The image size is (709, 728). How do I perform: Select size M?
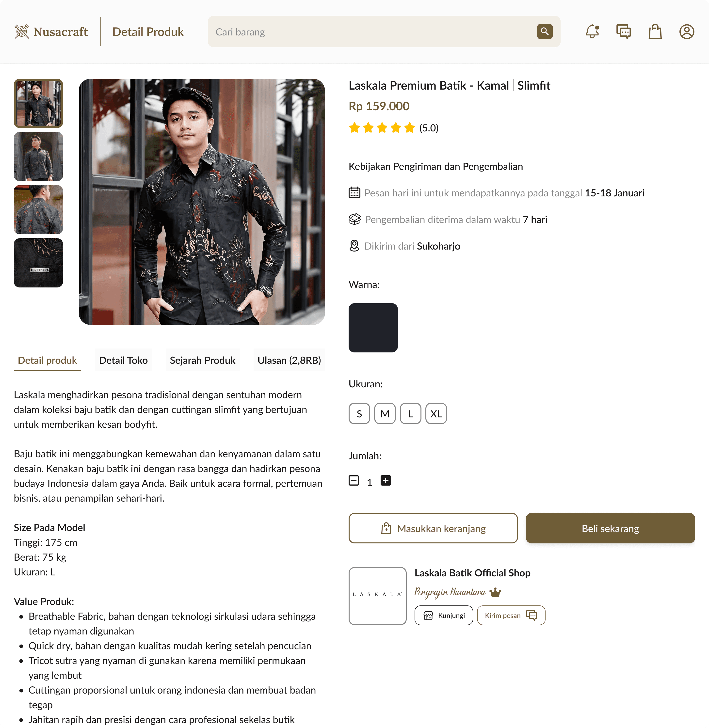point(385,413)
